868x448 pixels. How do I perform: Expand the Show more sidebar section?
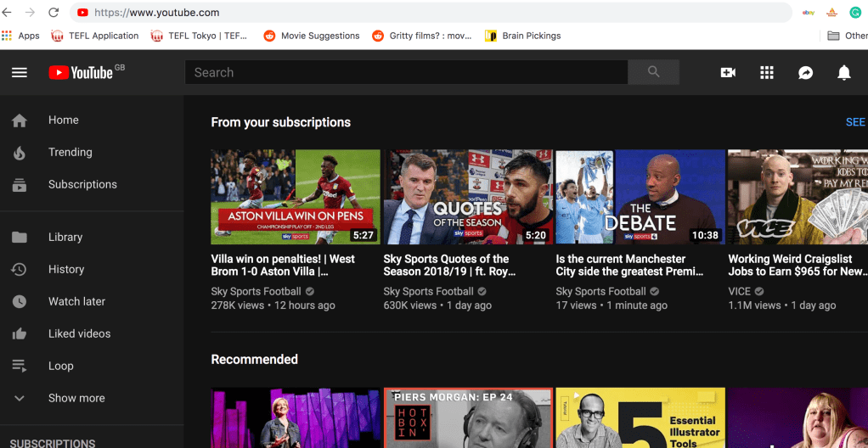tap(76, 398)
